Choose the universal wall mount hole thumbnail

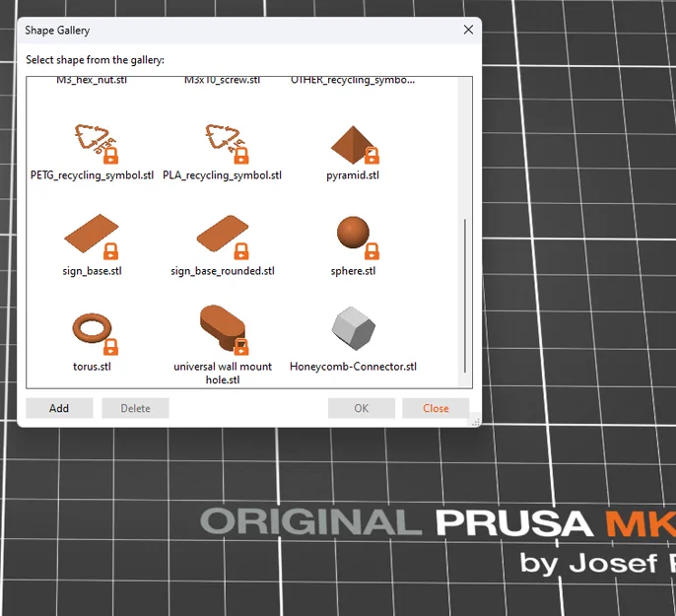pos(225,330)
